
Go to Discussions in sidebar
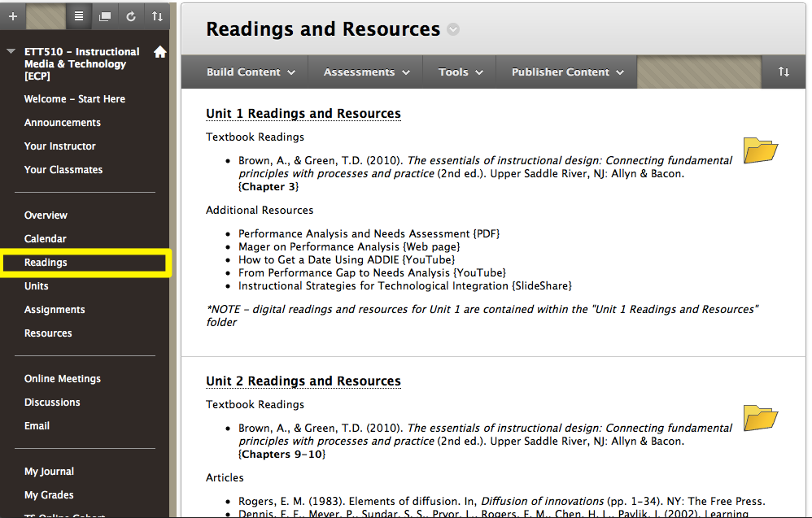pos(52,402)
